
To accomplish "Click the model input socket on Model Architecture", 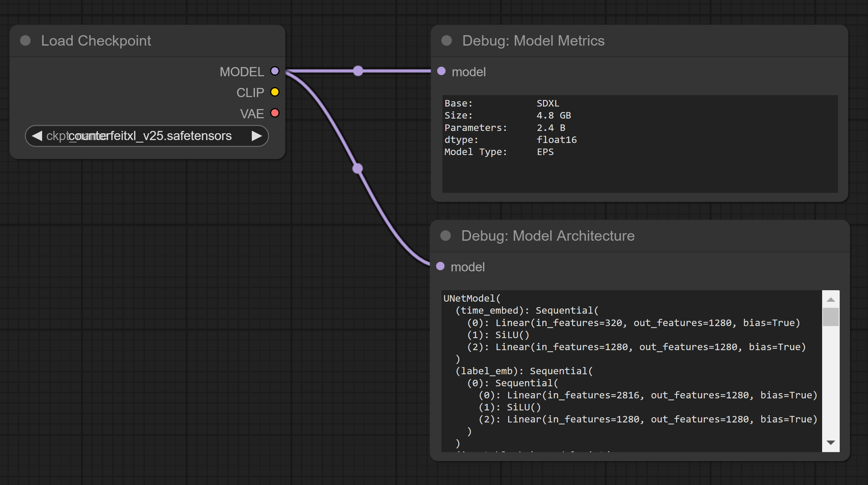I will tap(440, 266).
